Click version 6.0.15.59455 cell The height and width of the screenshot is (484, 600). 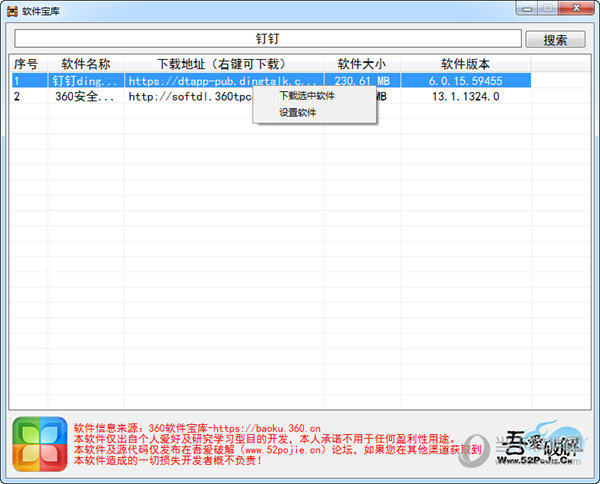pos(465,81)
